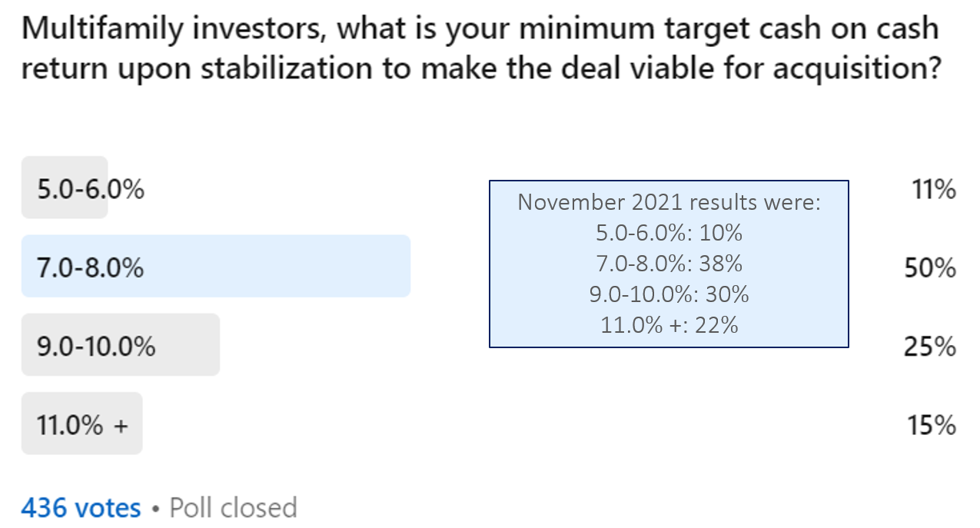980x528 pixels.
Task: Click the bullet separator before Poll closed
Action: tap(155, 508)
